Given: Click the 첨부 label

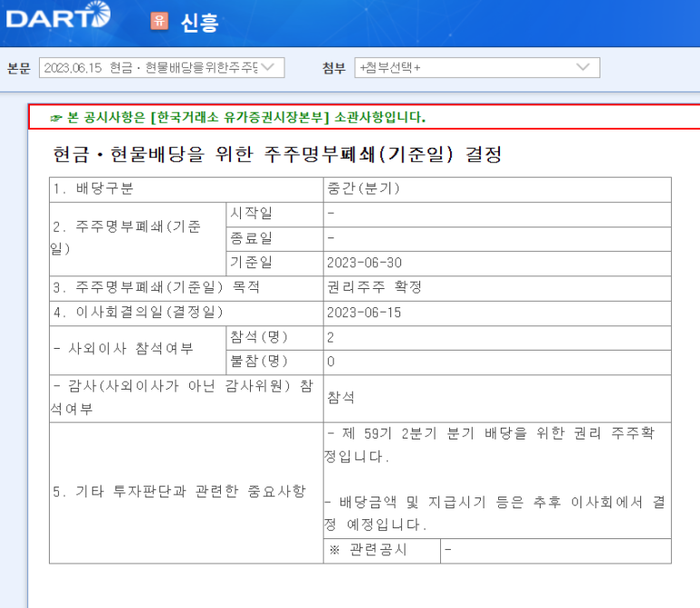Looking at the screenshot, I should pos(334,68).
